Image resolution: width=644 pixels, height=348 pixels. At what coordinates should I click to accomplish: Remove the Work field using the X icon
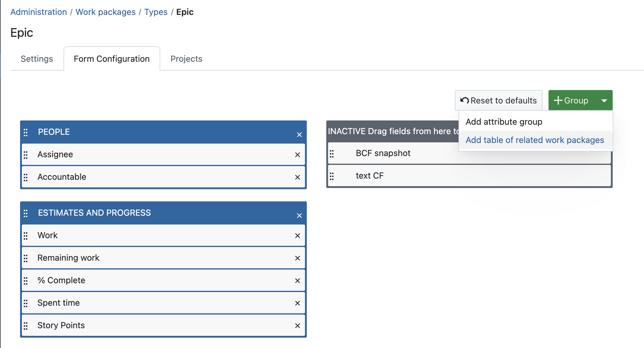coord(297,235)
